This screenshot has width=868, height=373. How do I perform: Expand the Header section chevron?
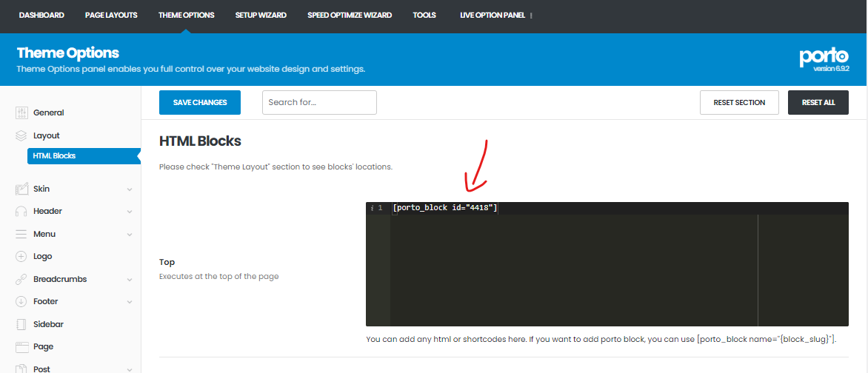(x=130, y=212)
